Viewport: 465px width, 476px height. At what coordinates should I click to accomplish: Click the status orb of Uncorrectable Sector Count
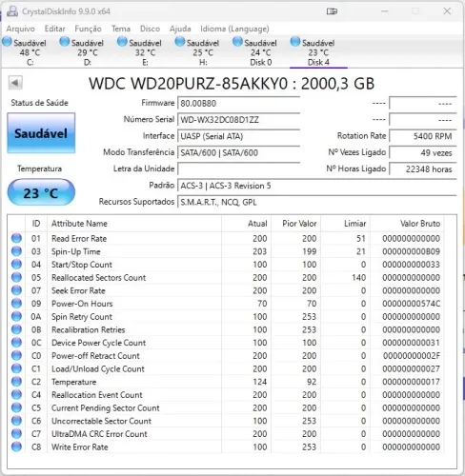pos(16,421)
